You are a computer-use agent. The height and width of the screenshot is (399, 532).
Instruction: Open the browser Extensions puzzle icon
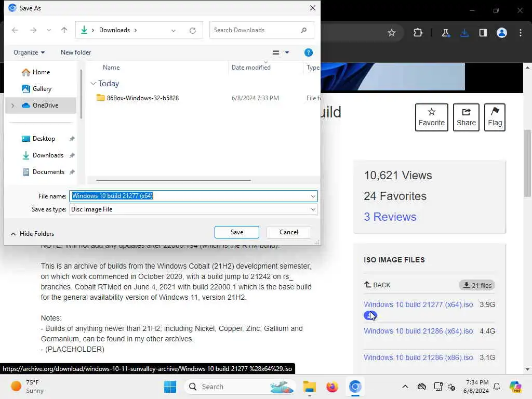coord(418,33)
